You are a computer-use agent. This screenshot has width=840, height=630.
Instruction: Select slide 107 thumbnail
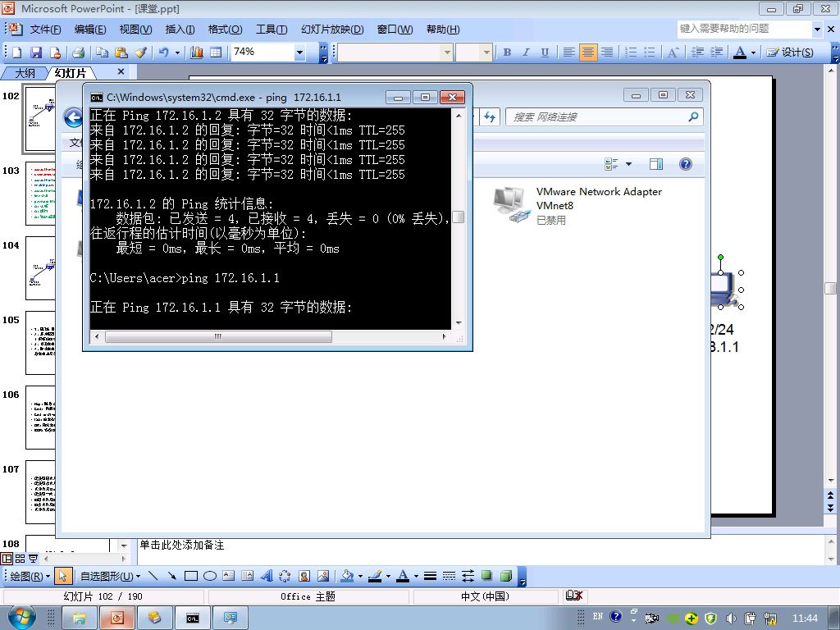point(40,492)
